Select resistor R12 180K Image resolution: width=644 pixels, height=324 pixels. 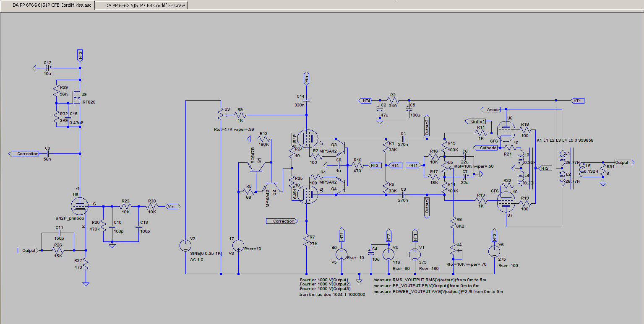click(263, 139)
